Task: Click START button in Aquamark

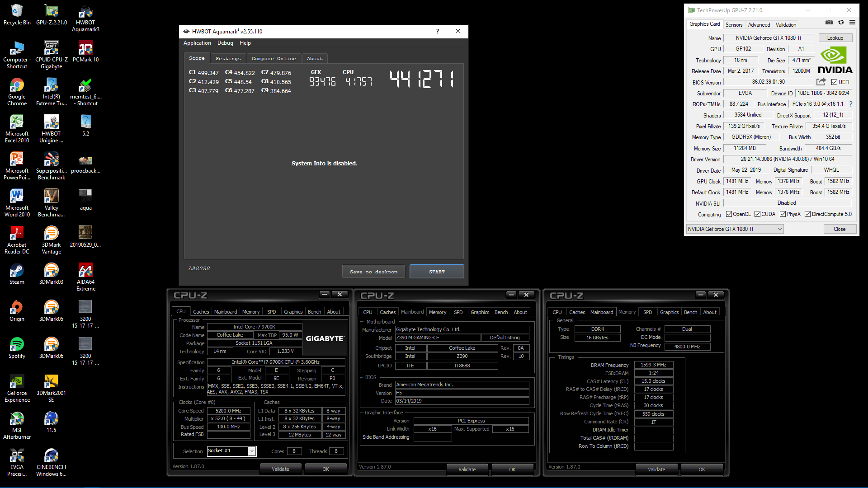Action: click(437, 272)
